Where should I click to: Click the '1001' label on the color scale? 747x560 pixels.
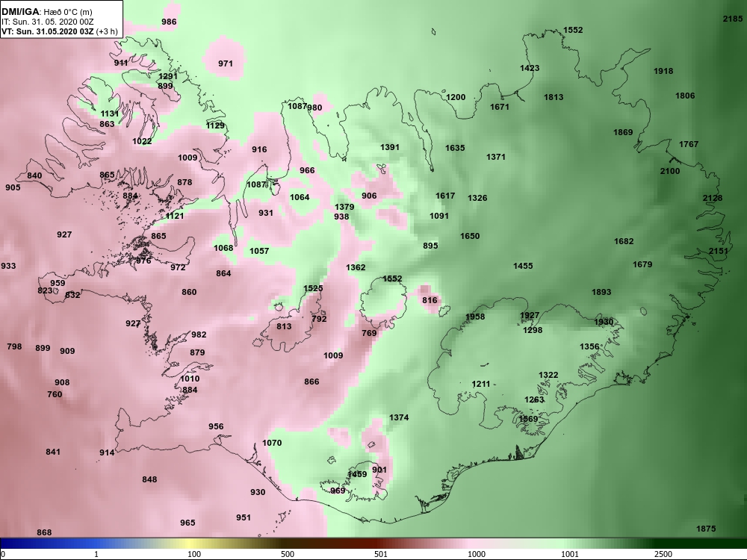[570, 554]
